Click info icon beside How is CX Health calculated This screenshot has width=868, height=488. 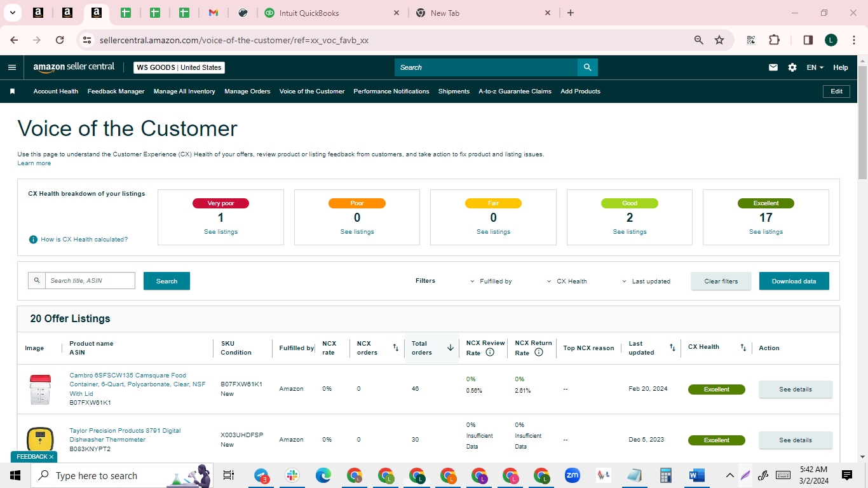pos(33,240)
